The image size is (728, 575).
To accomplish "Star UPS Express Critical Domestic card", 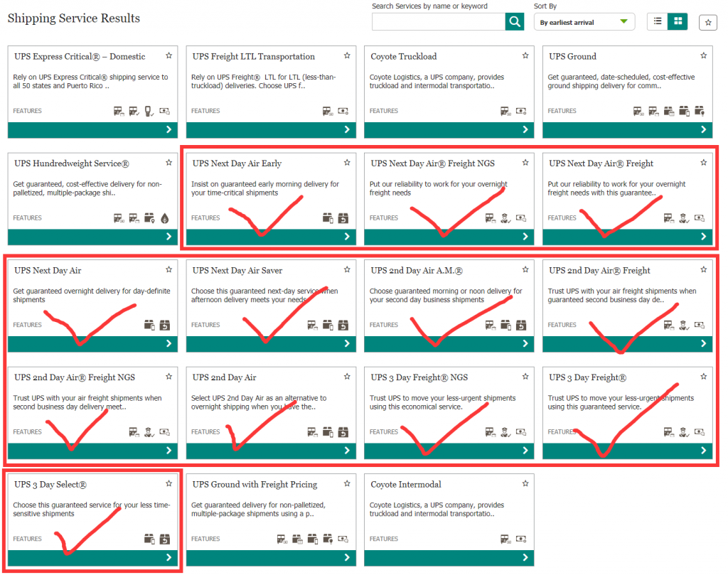I will click(168, 55).
